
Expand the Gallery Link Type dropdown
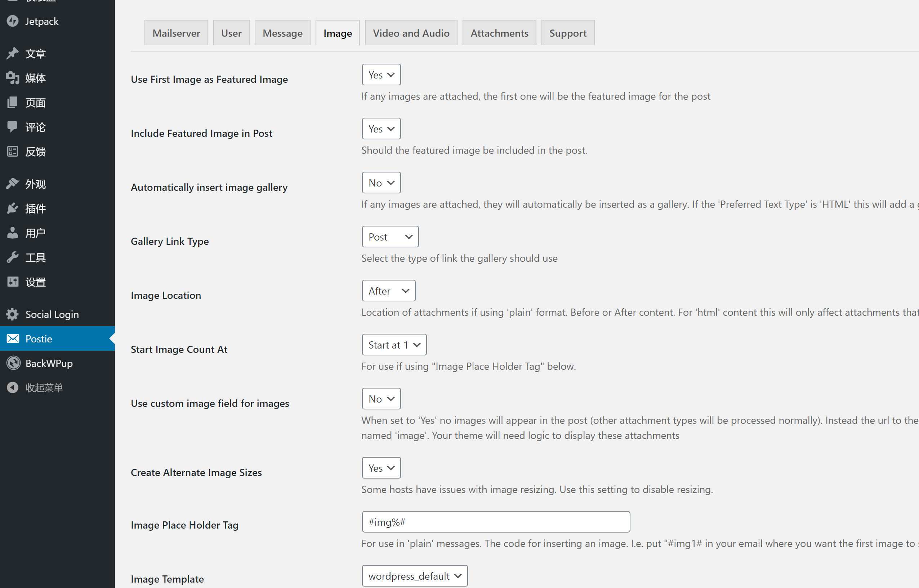point(389,237)
